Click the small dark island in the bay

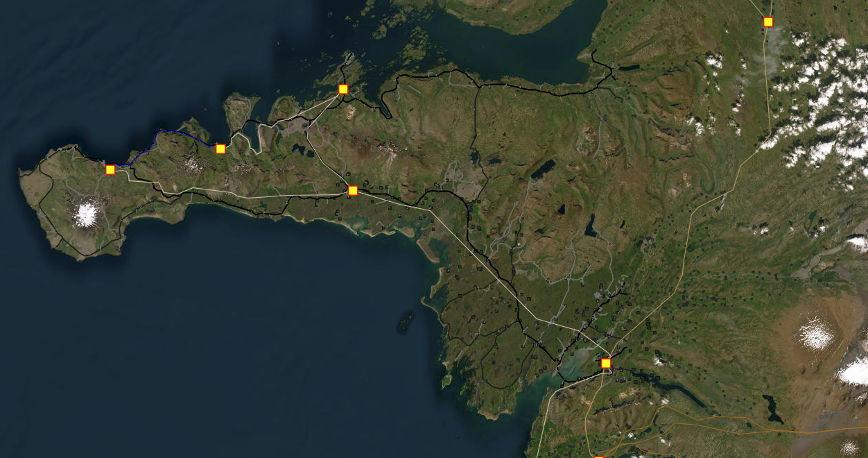(404, 321)
